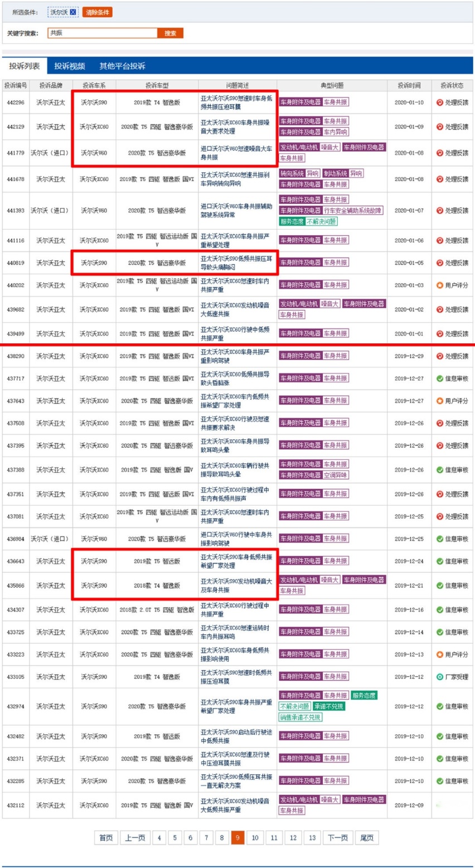This screenshot has width=475, height=868.
Task: Click the 信息审核 check icon for complaint 437388
Action: point(439,469)
